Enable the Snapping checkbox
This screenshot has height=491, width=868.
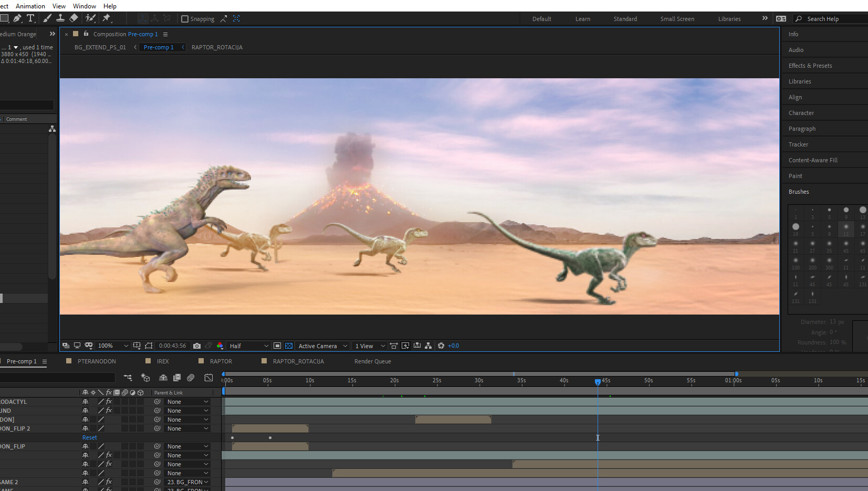185,19
